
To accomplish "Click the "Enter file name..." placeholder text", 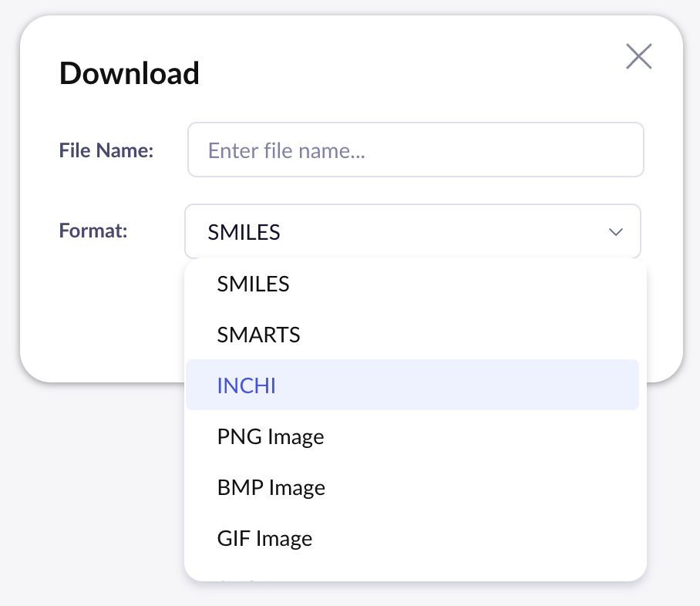I will pyautogui.click(x=286, y=150).
